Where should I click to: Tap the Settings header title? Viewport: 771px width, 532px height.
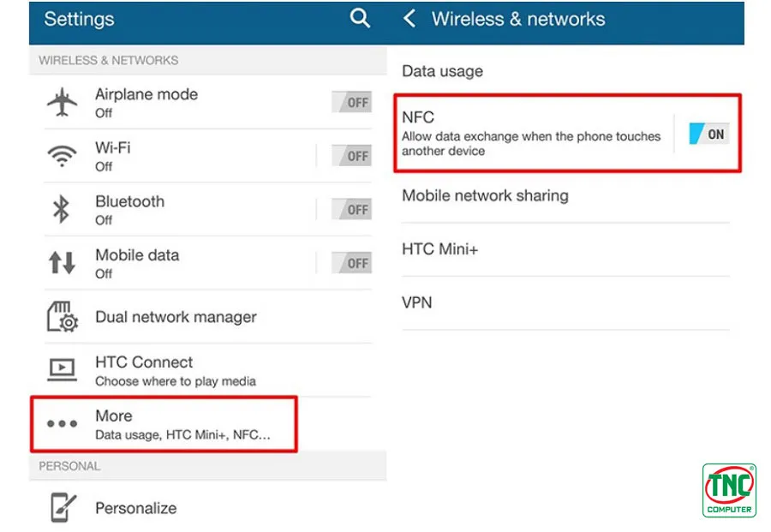click(x=79, y=19)
